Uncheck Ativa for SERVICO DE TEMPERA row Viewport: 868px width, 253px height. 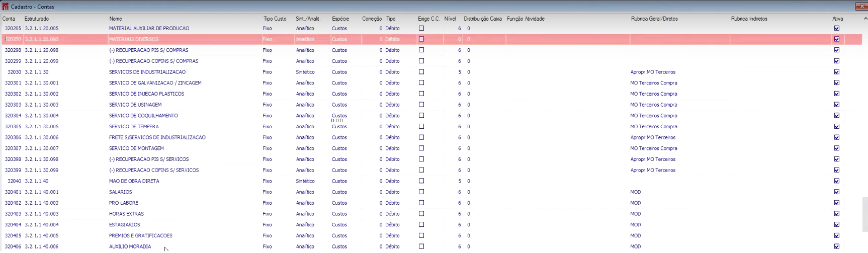[x=837, y=126]
